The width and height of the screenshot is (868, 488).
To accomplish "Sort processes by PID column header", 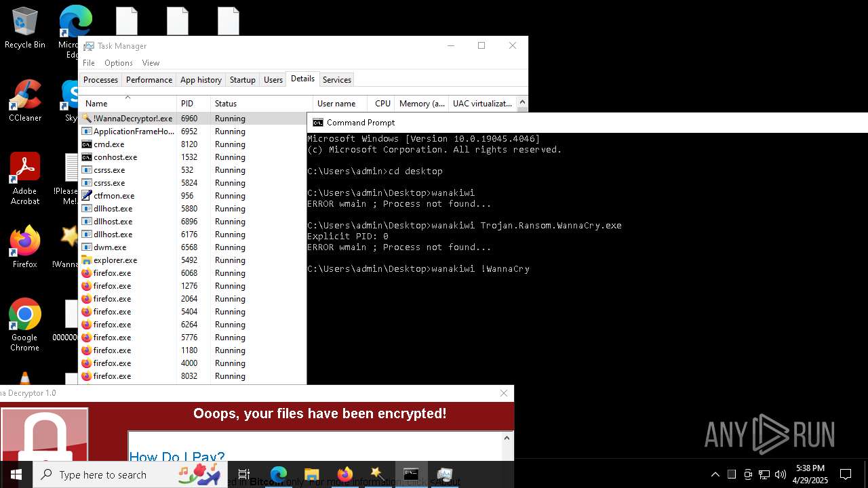I will click(193, 104).
